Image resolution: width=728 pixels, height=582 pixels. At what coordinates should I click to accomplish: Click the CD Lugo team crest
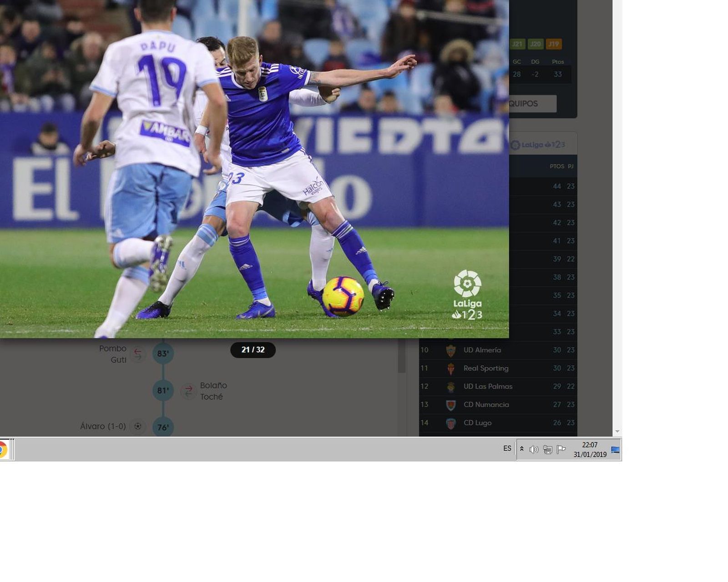pos(450,423)
